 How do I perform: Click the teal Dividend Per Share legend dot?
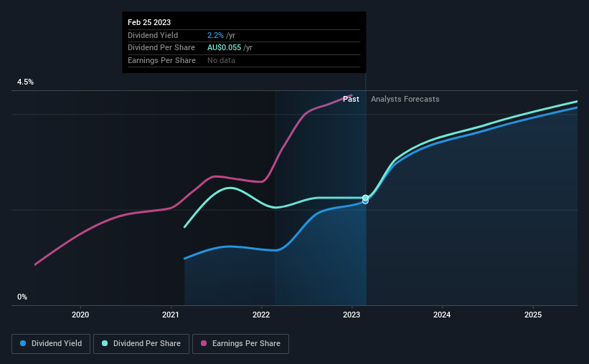click(x=105, y=343)
